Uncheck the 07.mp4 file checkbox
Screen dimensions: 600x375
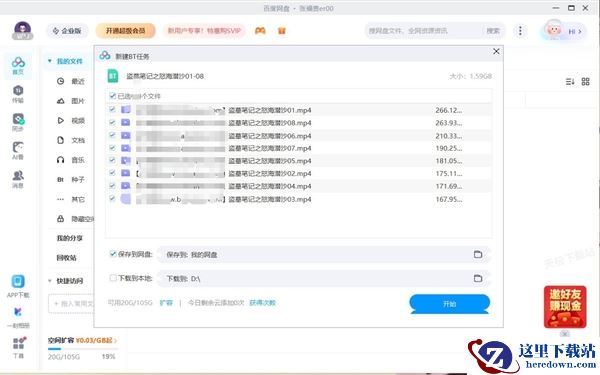(x=112, y=148)
